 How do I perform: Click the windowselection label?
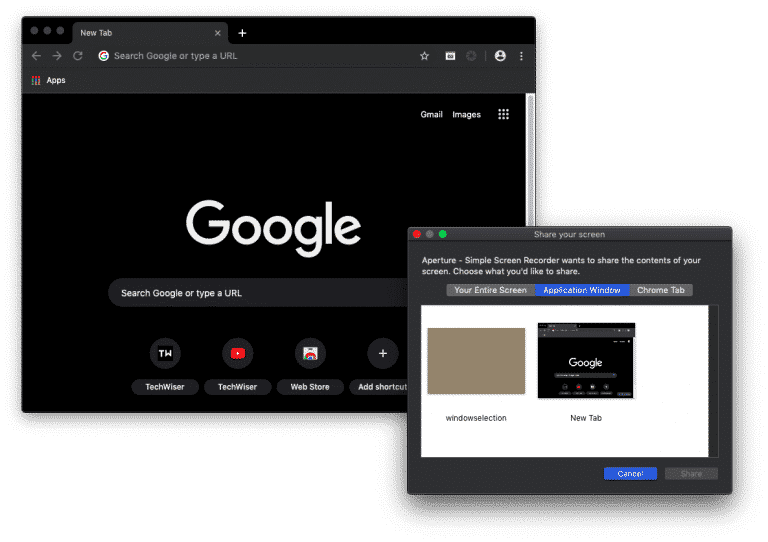tap(476, 418)
